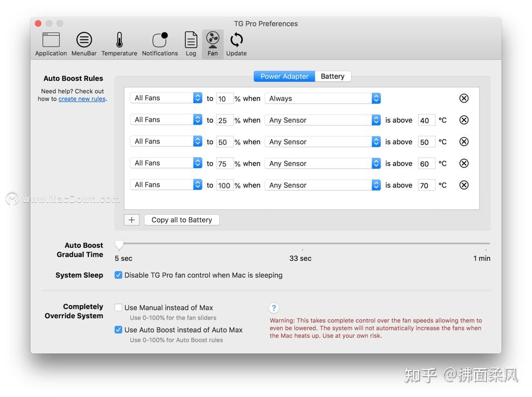
Task: Click the 1 min slider label
Action: 482,258
